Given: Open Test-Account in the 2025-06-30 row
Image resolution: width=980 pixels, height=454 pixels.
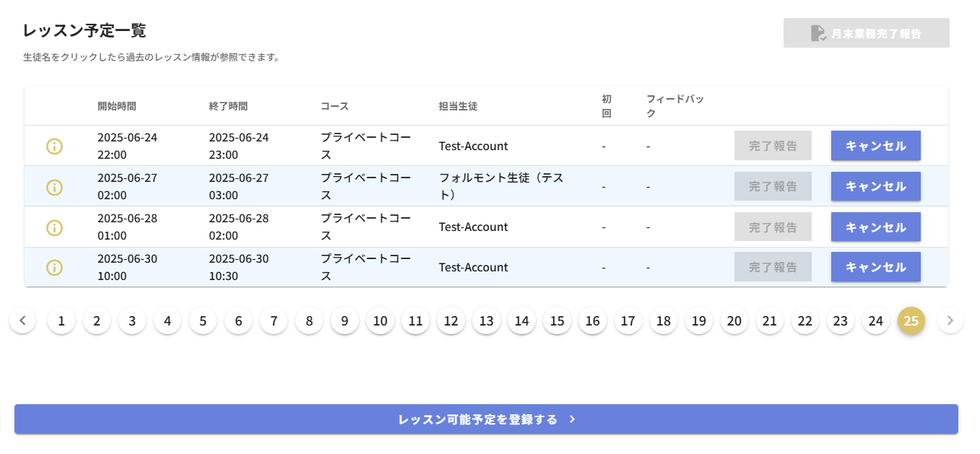Looking at the screenshot, I should point(473,267).
